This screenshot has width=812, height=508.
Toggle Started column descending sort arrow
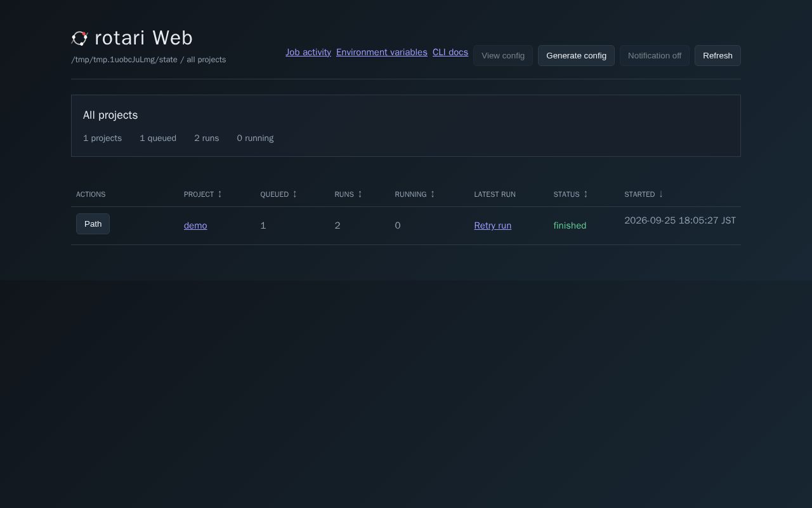tap(661, 194)
